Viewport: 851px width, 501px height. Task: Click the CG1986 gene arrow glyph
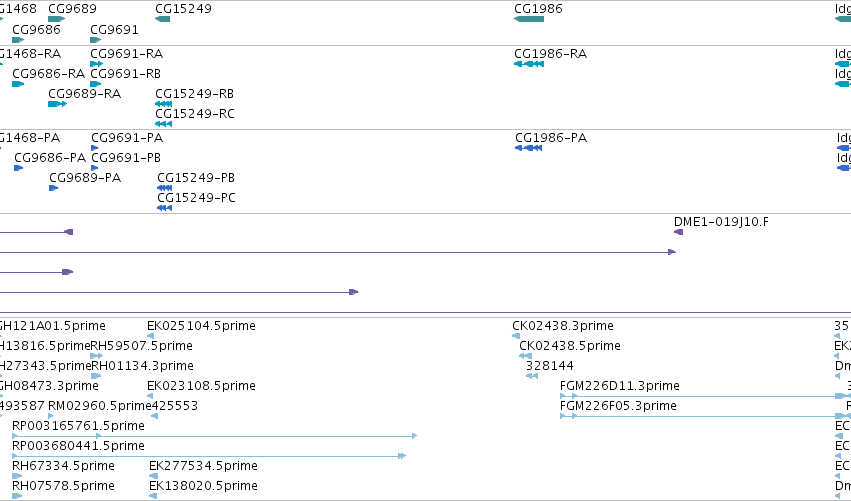529,19
